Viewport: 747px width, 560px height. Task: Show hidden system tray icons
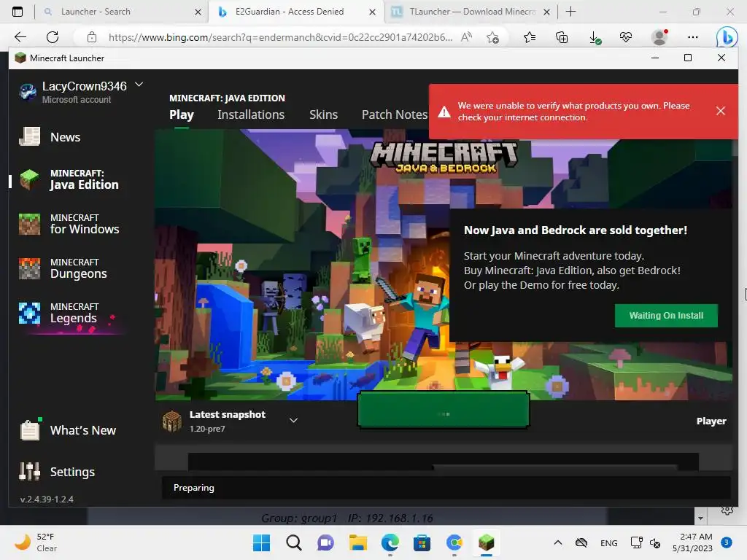pos(558,542)
